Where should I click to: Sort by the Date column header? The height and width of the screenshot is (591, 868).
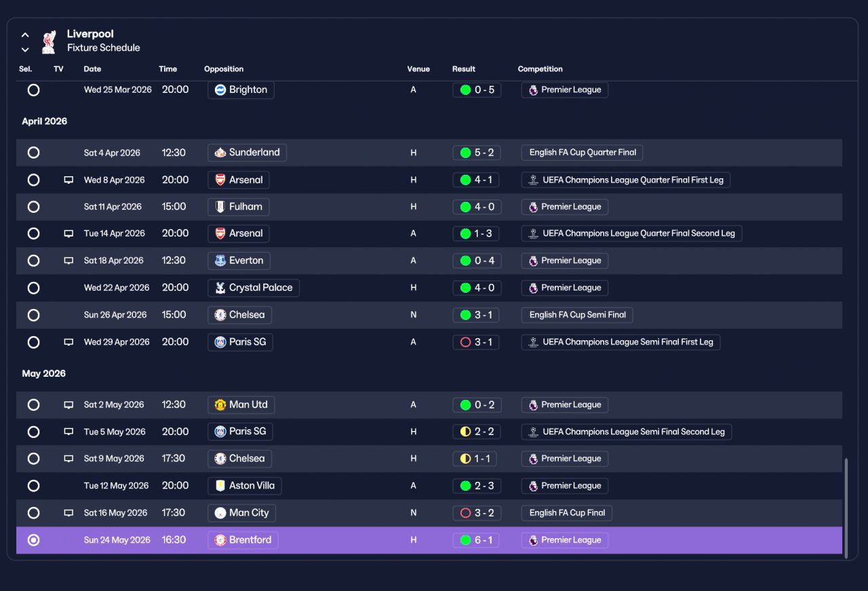tap(92, 69)
